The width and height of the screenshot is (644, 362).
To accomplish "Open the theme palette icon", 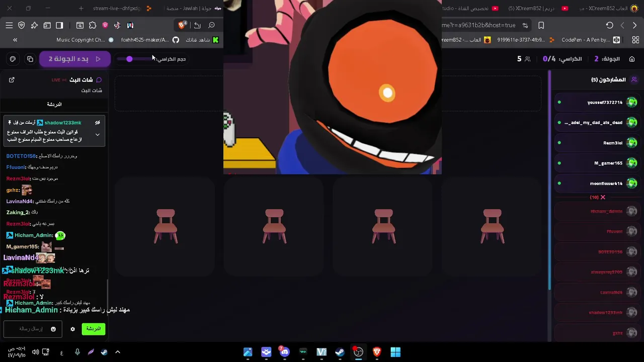I will point(13,59).
